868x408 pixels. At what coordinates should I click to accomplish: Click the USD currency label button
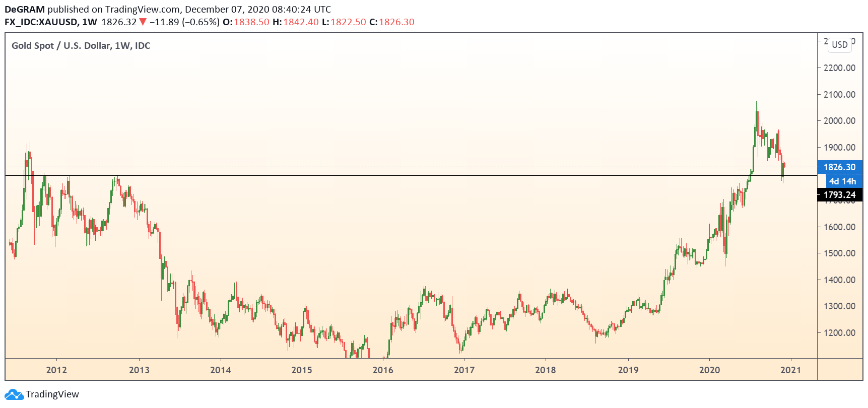839,45
